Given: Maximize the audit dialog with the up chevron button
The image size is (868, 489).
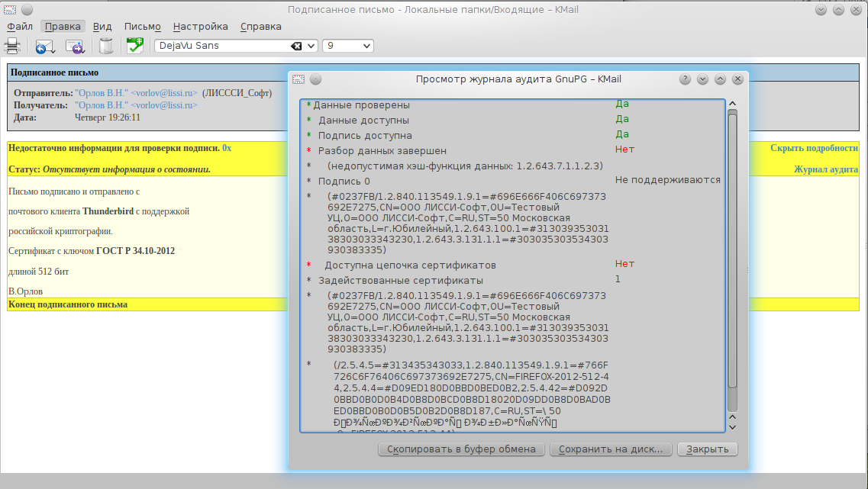Looking at the screenshot, I should click(x=720, y=79).
